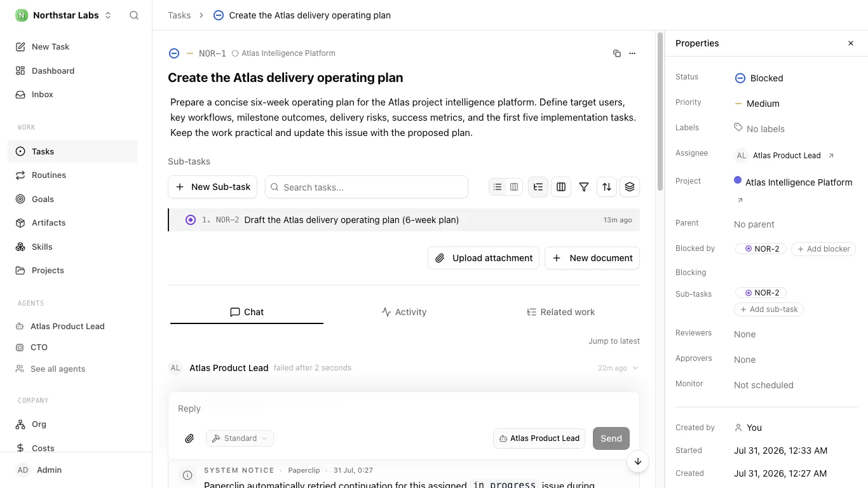The height and width of the screenshot is (488, 868).
Task: Open the three-dot issue options menu
Action: pos(632,53)
